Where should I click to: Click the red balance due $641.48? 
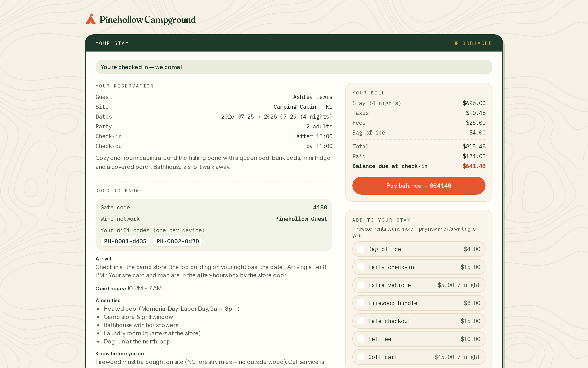pyautogui.click(x=474, y=166)
